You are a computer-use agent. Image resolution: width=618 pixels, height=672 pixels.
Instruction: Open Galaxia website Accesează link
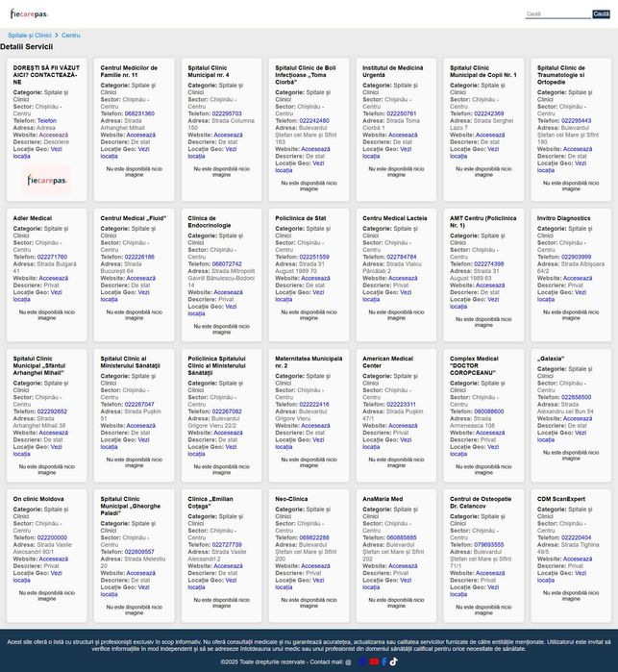578,419
